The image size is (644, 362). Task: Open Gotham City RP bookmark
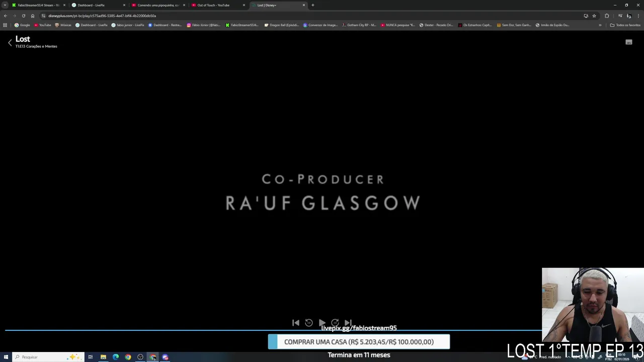pyautogui.click(x=359, y=25)
